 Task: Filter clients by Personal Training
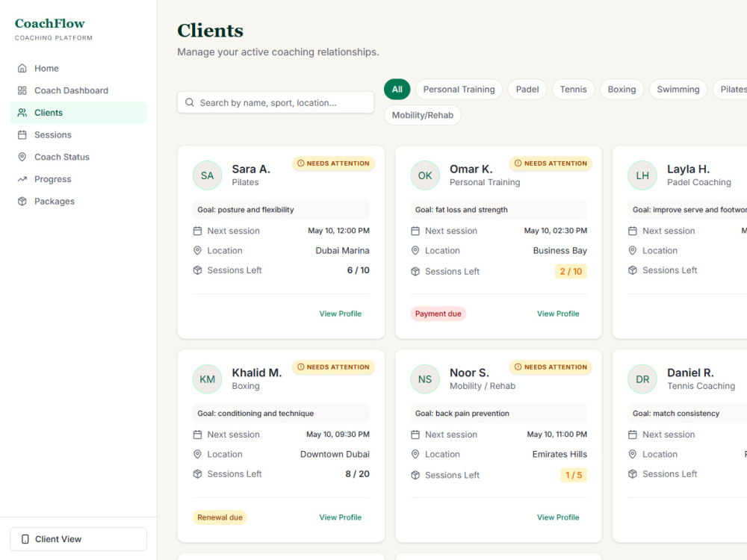click(x=459, y=89)
